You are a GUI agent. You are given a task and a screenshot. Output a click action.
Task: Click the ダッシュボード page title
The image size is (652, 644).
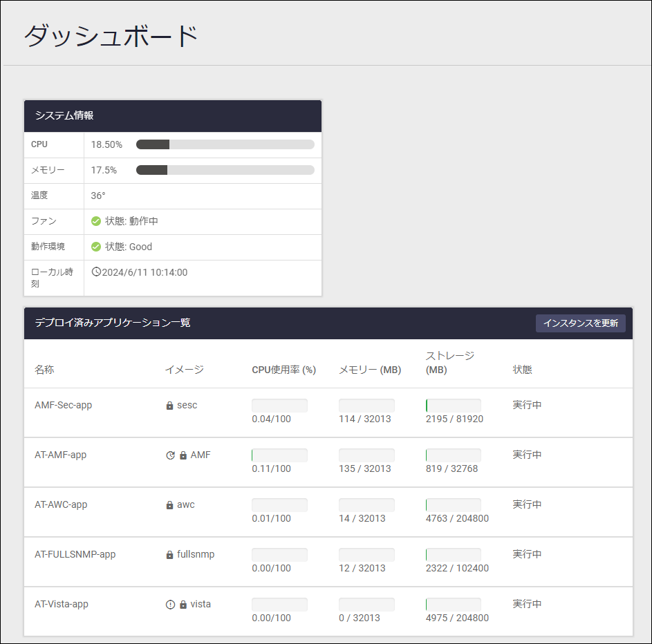(111, 36)
